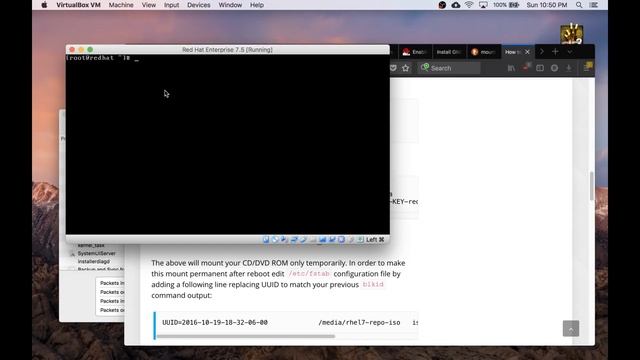Click the AirPlay display icon in the menu bar
This screenshot has height=360, width=640.
coord(483,5)
